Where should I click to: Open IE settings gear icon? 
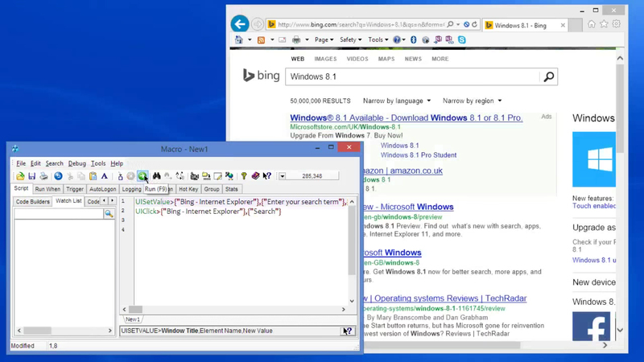coord(617,24)
